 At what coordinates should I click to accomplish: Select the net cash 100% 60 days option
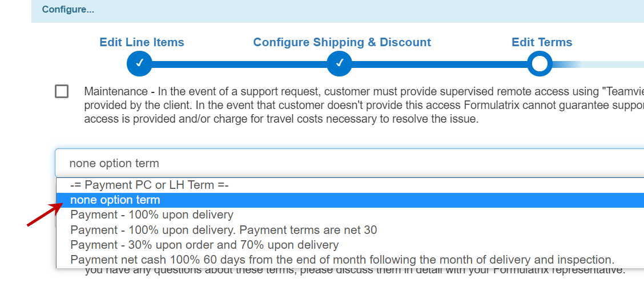342,260
